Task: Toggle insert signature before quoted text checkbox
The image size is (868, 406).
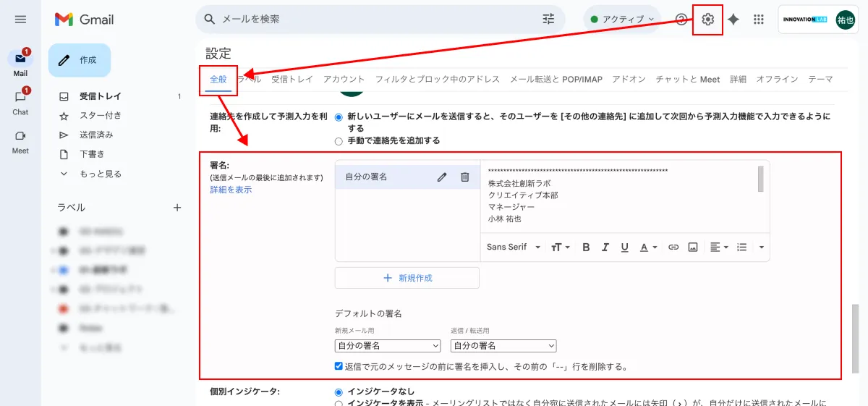Action: pos(339,366)
